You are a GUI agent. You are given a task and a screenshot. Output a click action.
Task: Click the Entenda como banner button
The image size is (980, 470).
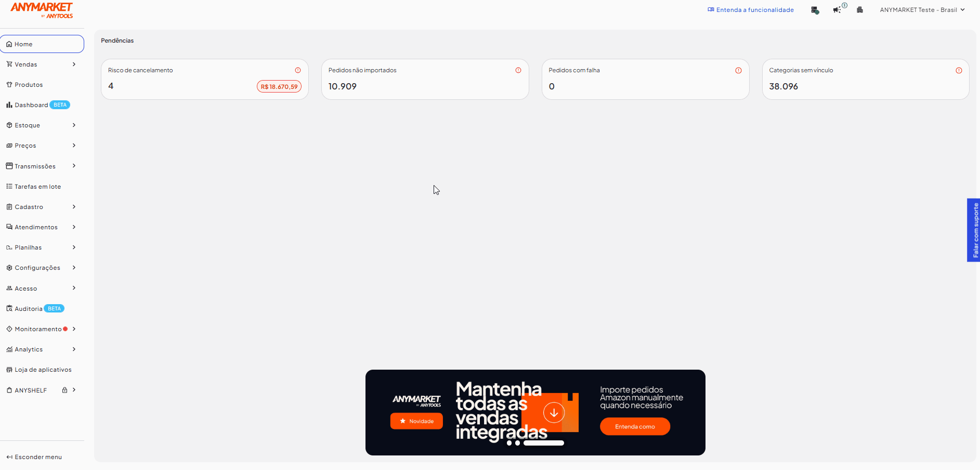[x=635, y=426]
